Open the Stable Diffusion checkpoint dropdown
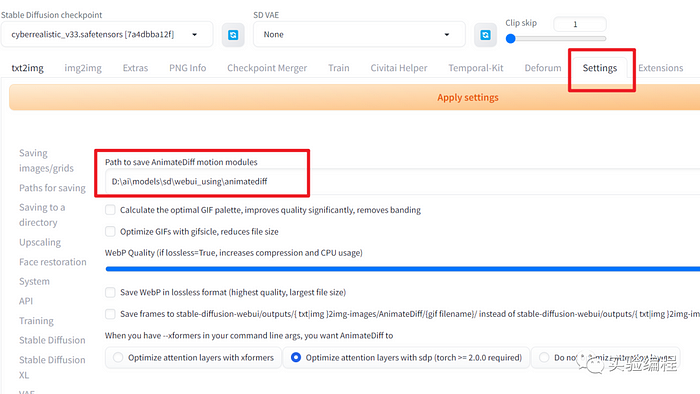700x394 pixels. [x=107, y=34]
